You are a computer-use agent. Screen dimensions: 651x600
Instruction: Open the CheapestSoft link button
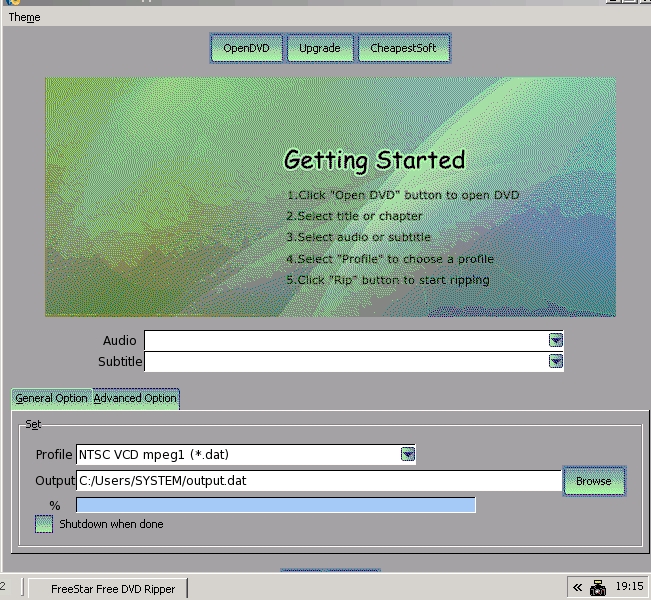click(x=403, y=48)
